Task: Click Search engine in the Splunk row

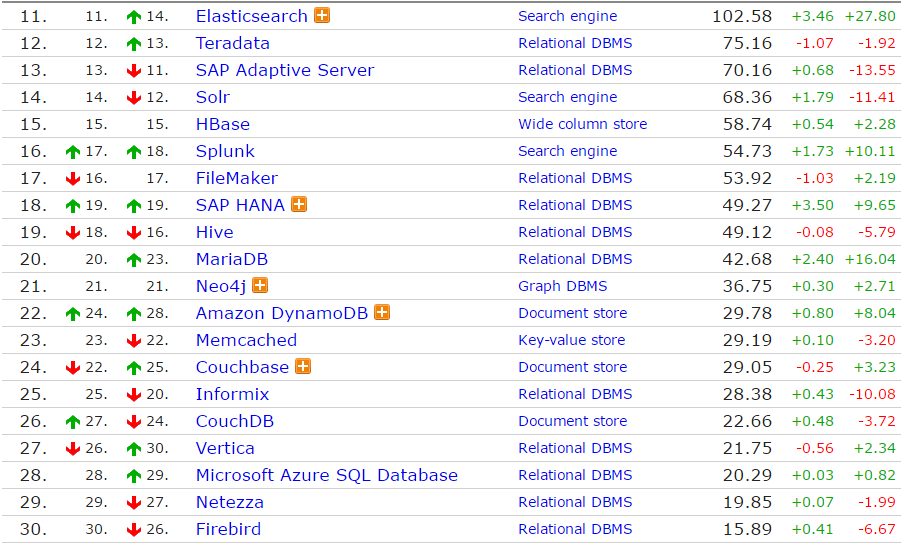Action: [568, 151]
